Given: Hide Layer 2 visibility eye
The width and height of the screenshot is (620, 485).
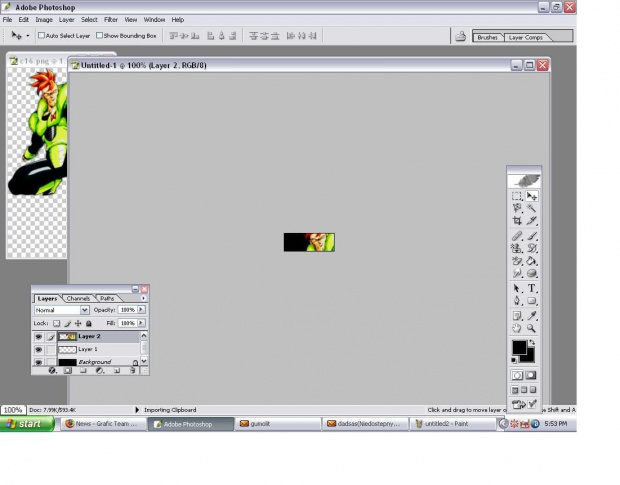Looking at the screenshot, I should pyautogui.click(x=38, y=337).
